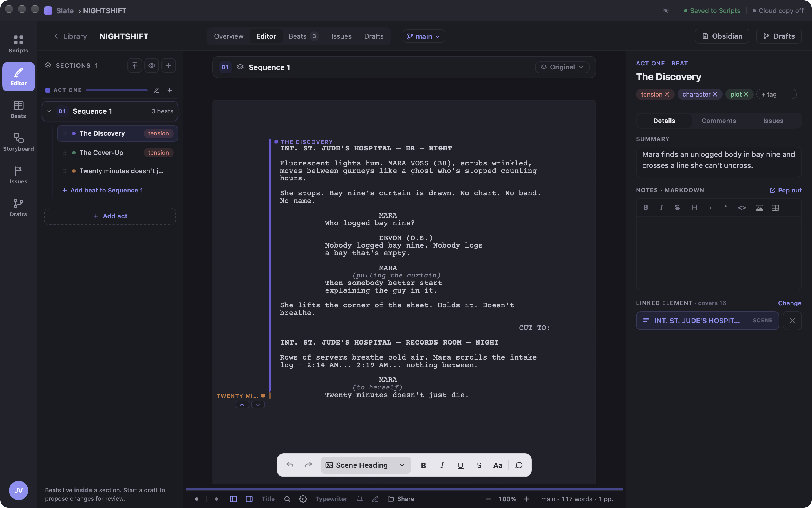
Task: Zoom out with the minus button
Action: pyautogui.click(x=488, y=499)
